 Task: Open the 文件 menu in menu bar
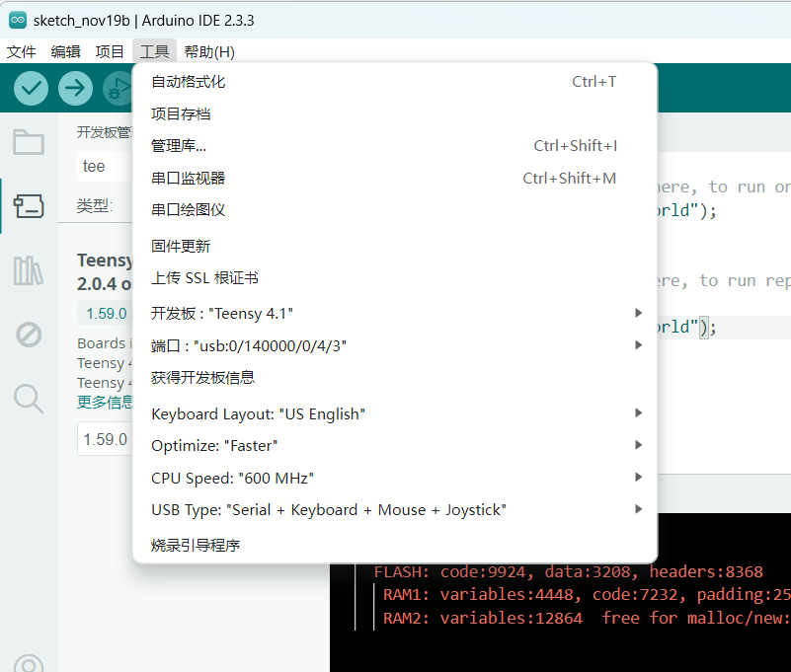pos(22,52)
